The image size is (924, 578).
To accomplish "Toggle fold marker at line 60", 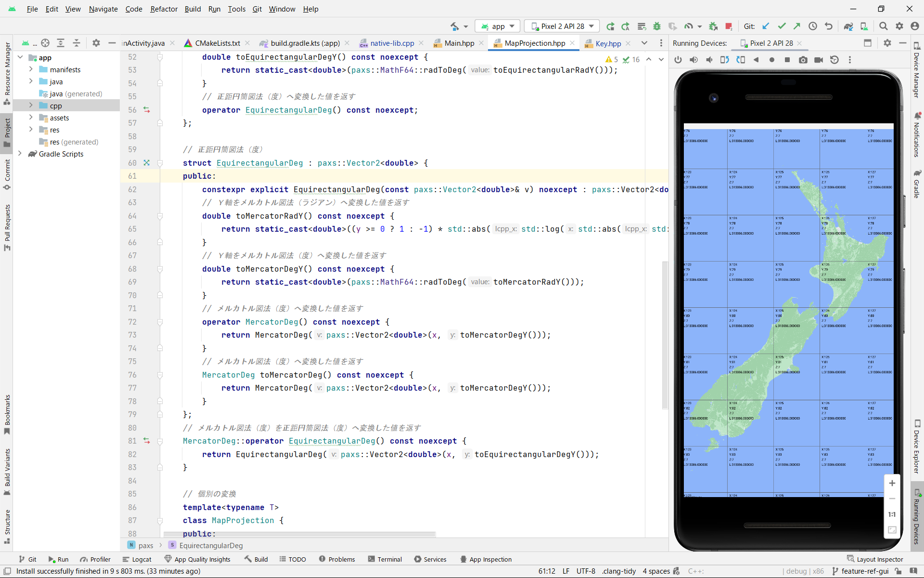I will pos(160,163).
